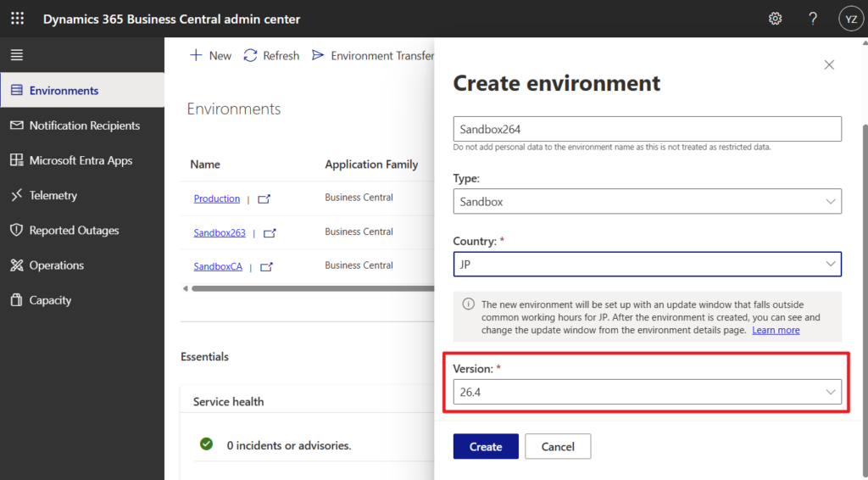
Task: Click the environment name input field
Action: (x=647, y=129)
